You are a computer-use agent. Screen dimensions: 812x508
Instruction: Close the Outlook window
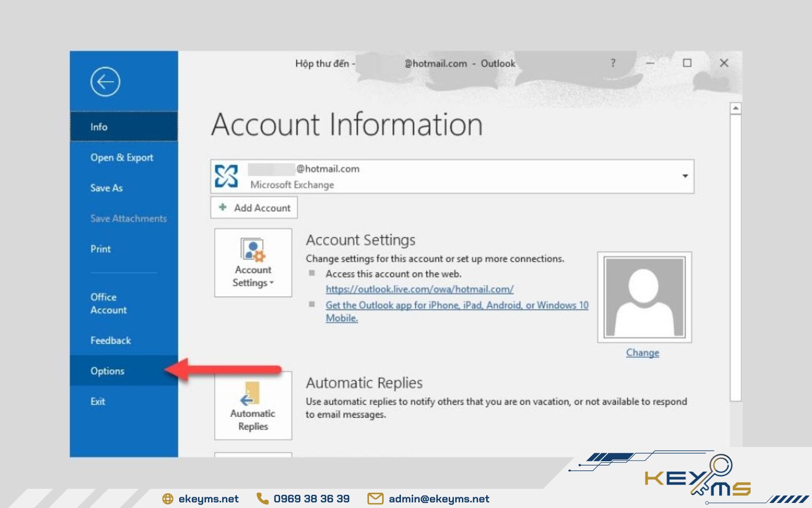point(724,63)
